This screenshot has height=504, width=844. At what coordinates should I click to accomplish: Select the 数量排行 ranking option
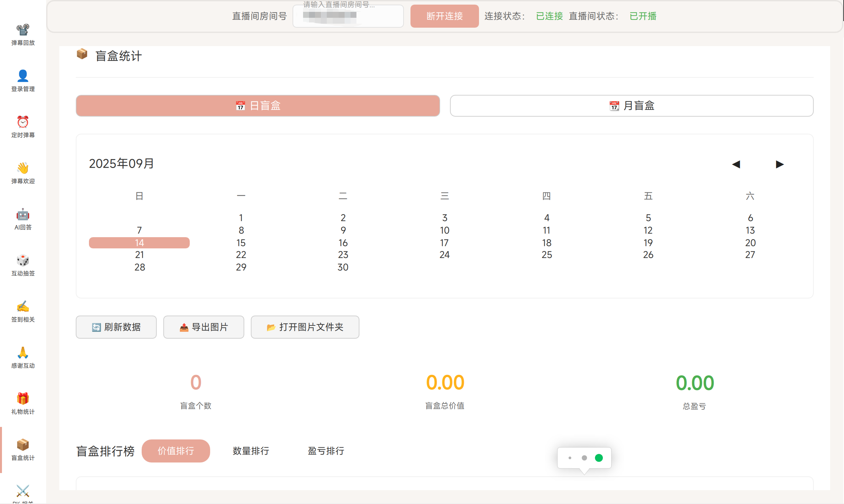point(251,451)
